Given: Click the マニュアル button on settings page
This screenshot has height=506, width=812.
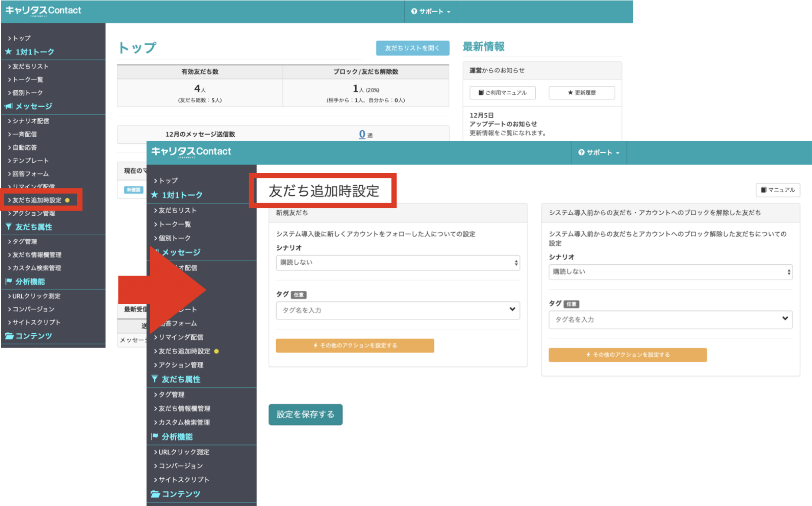Looking at the screenshot, I should click(778, 190).
